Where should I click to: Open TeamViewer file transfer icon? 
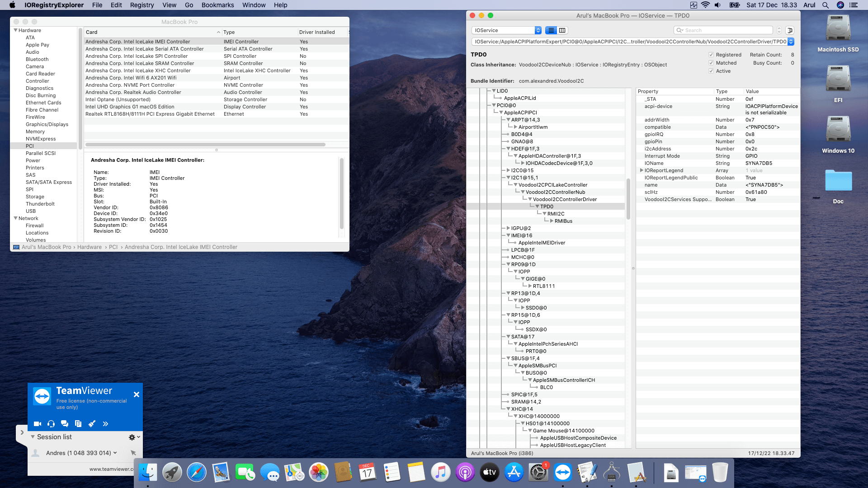click(x=78, y=424)
